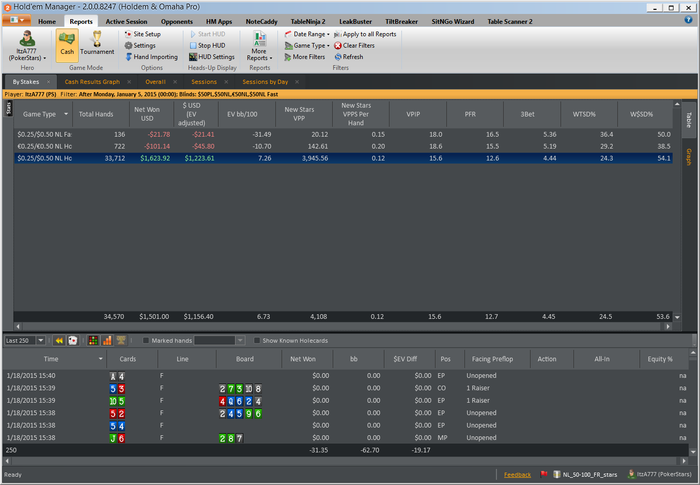Screen dimensions: 700x485
Task: Click the colored grid matrix icon
Action: point(93,340)
